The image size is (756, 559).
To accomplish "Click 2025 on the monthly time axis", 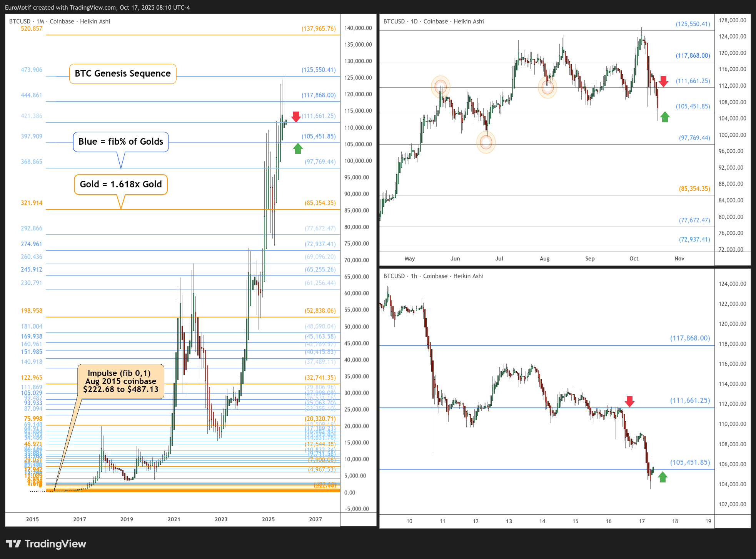I will click(x=268, y=519).
